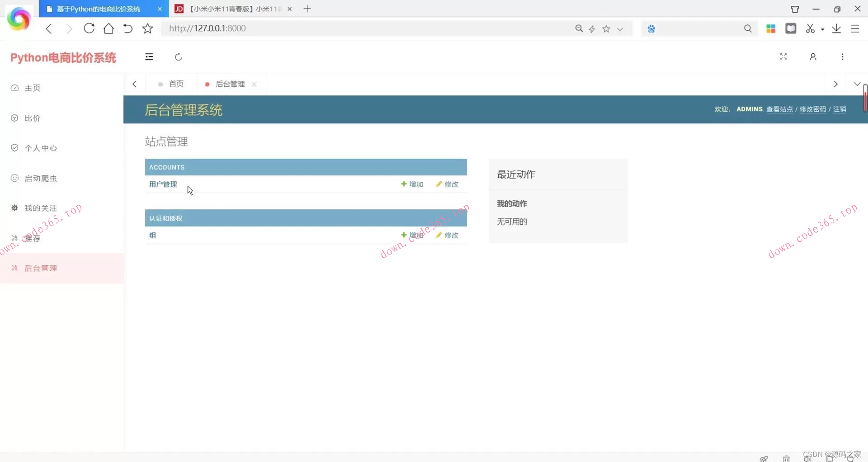
Task: Open the three-dot more options menu
Action: pos(842,57)
